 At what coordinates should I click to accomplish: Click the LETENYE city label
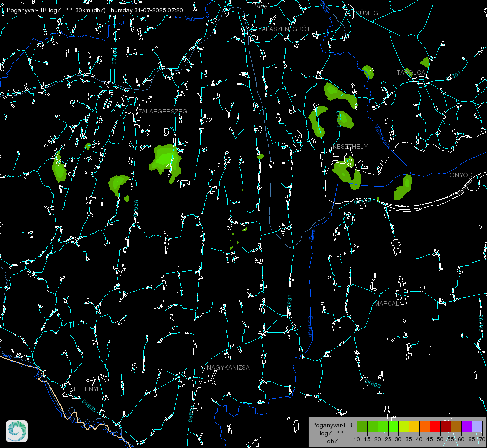point(87,389)
